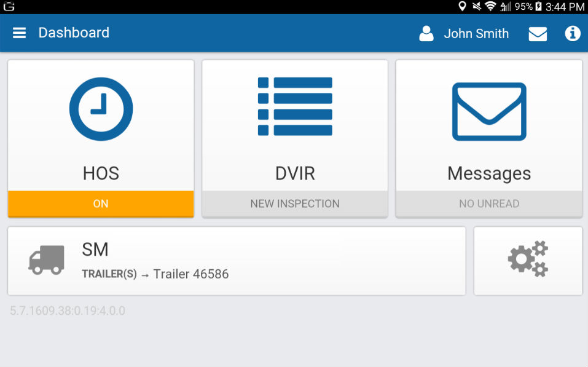Open HOS by tapping the clock icon
588x367 pixels.
[x=100, y=109]
